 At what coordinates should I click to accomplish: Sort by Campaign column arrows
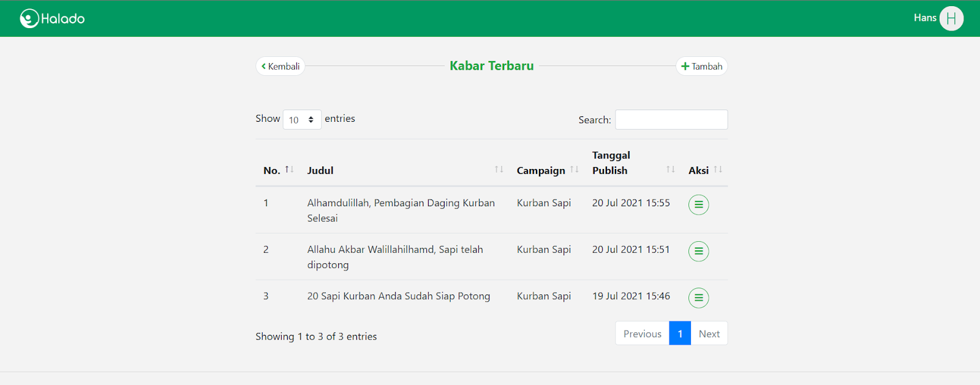[x=574, y=170]
